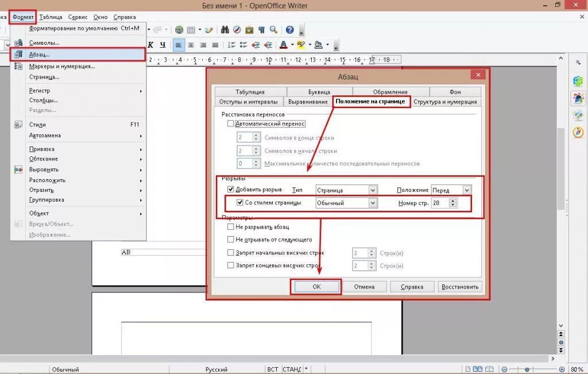This screenshot has height=374, width=588.
Task: Enable Не отрывать от следующего checkbox
Action: [231, 240]
